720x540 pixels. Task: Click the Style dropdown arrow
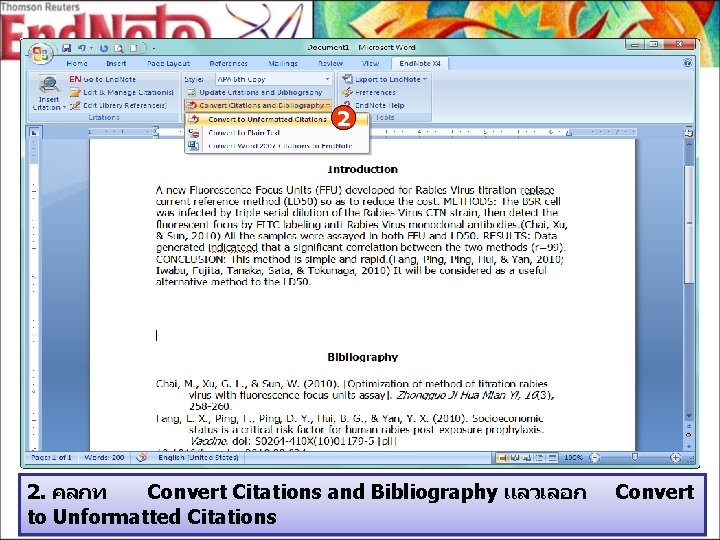(327, 79)
